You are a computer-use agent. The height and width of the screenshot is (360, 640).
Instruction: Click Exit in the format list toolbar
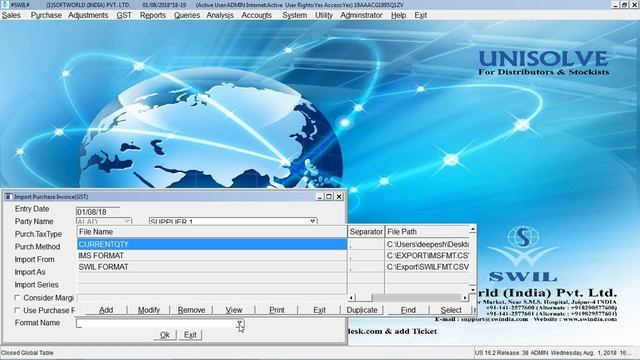(x=319, y=310)
